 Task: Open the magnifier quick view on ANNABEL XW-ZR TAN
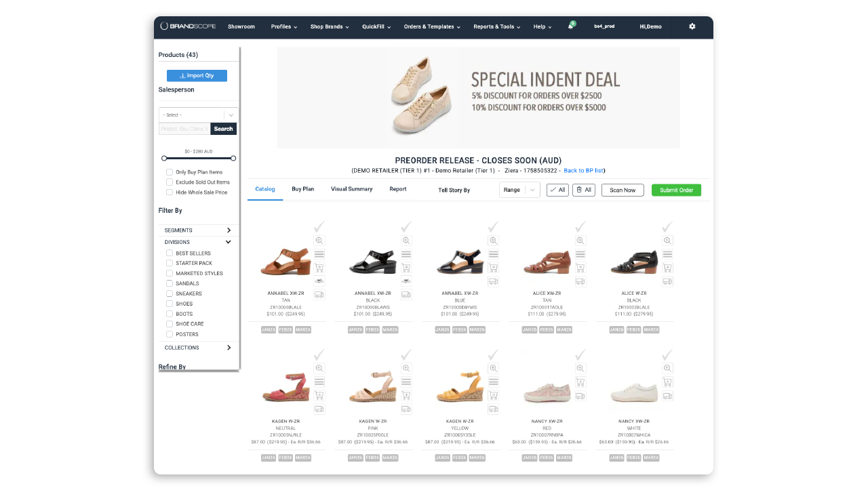click(319, 240)
